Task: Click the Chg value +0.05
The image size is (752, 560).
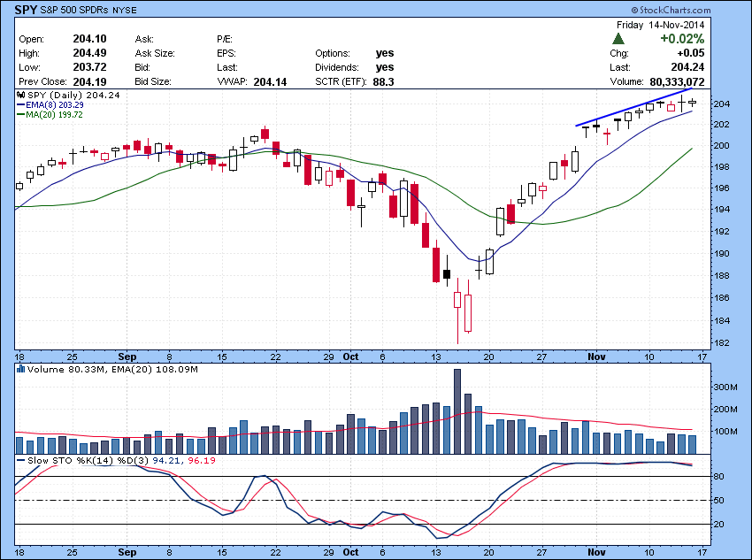Action: click(x=691, y=53)
